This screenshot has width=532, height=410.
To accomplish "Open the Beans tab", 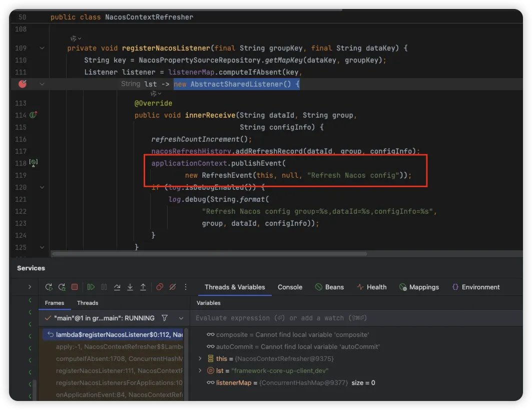I will coord(329,287).
